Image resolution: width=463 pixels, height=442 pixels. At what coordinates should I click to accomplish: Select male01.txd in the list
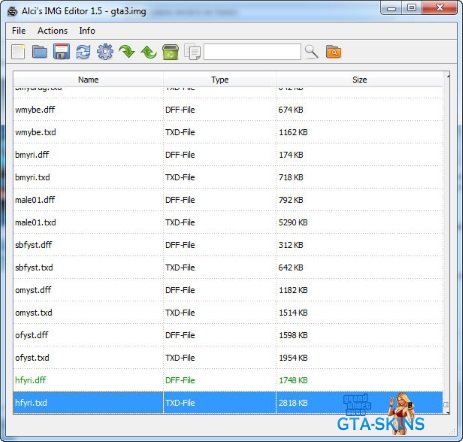228,222
